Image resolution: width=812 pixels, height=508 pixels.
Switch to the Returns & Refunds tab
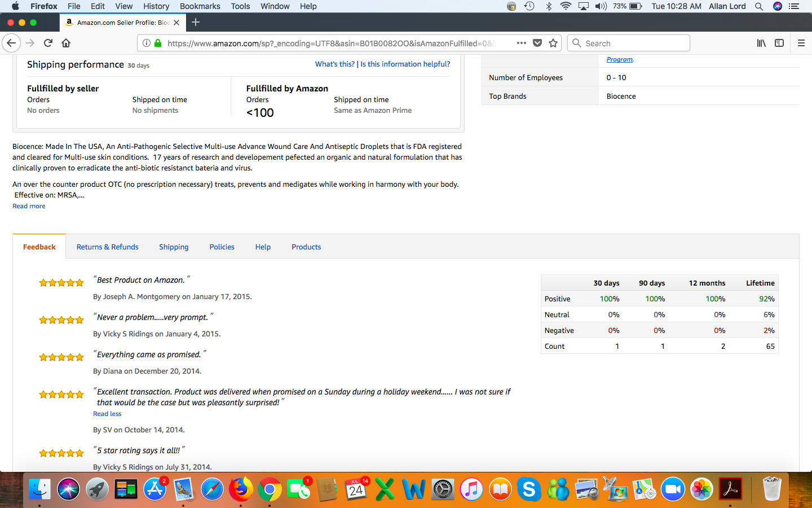(108, 247)
